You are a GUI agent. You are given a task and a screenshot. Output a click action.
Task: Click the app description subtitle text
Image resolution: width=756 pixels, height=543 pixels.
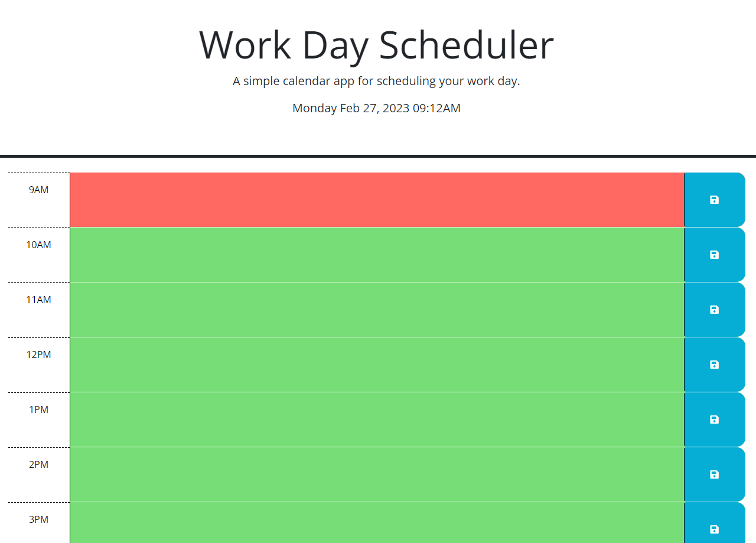tap(376, 81)
